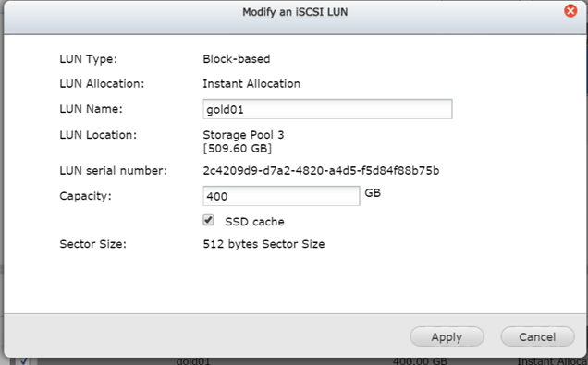Click the [509.60 GB] pool size text
The width and height of the screenshot is (588, 365).
[x=237, y=149]
